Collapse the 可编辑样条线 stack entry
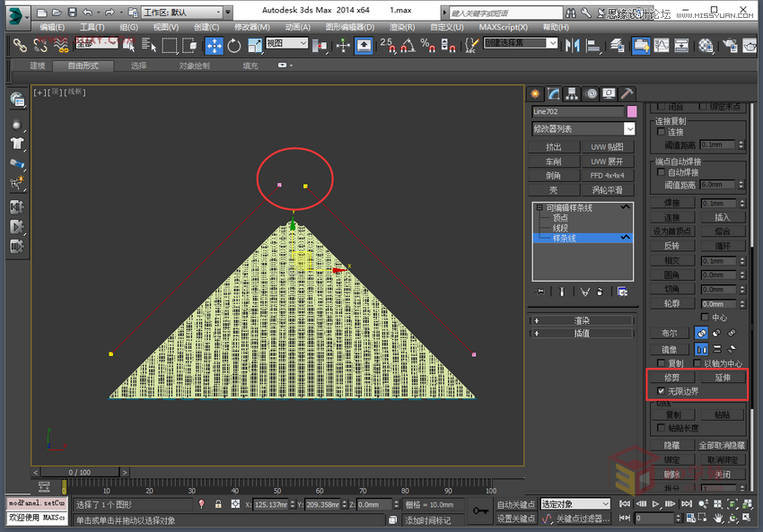Viewport: 763px width, 532px height. 539,208
